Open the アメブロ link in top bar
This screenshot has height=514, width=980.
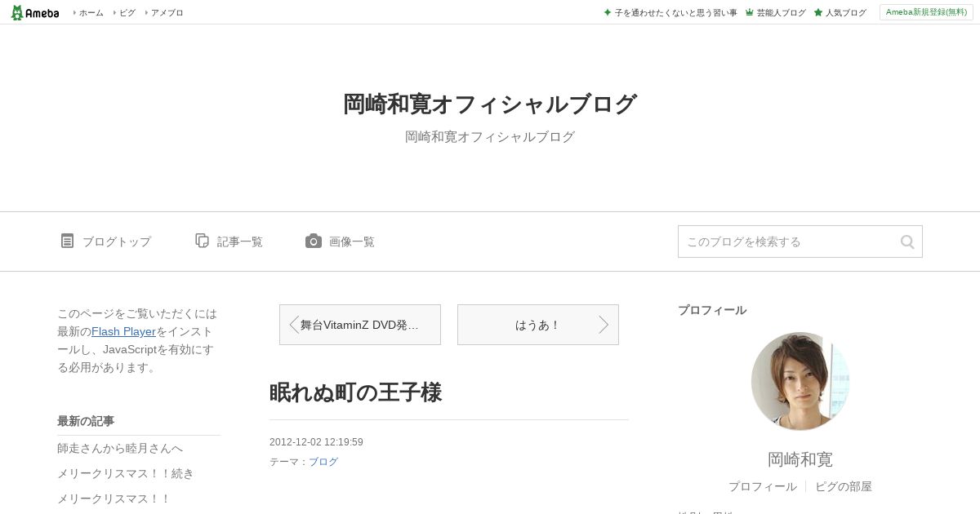[167, 13]
